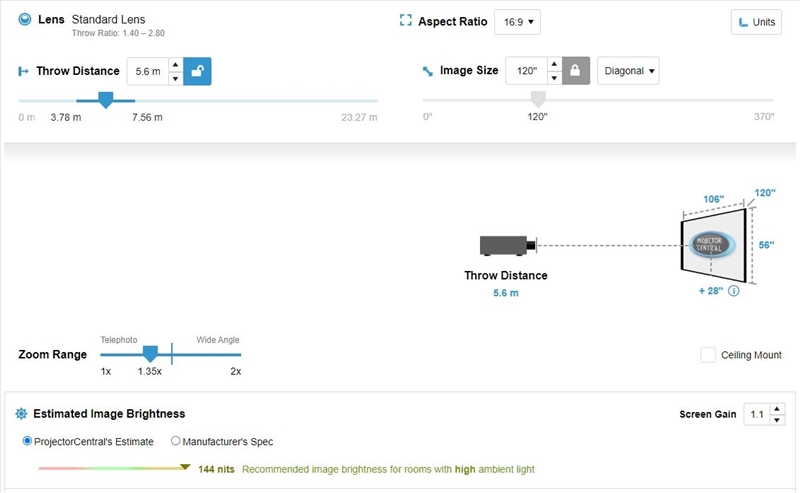Click the 'Telephoto' zoom label
The image size is (800, 493).
pos(118,340)
